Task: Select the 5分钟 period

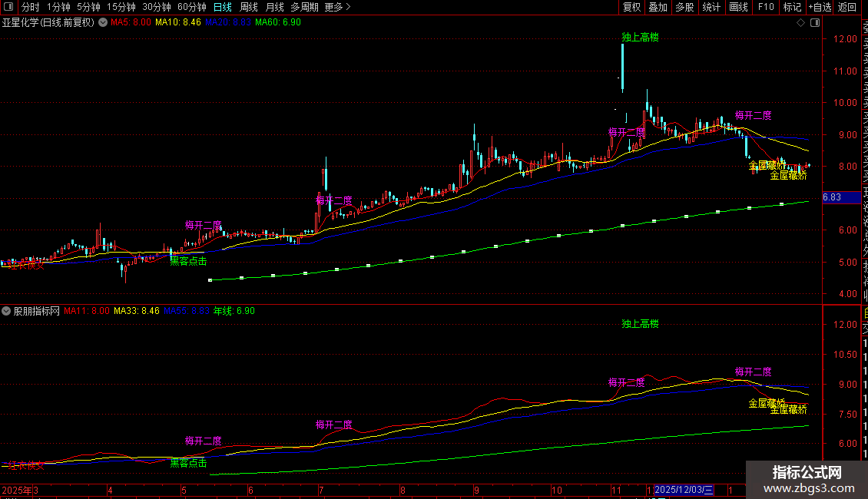Action: pos(88,7)
